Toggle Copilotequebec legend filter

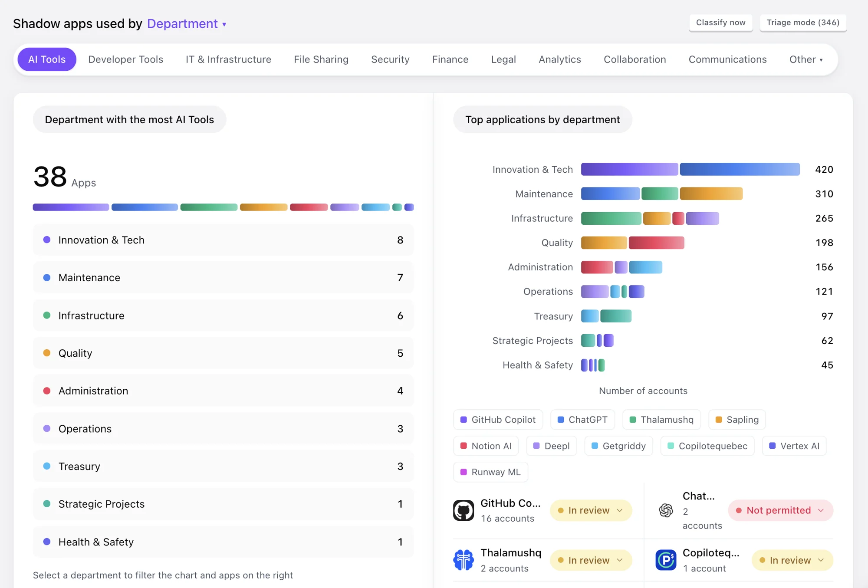(x=707, y=446)
